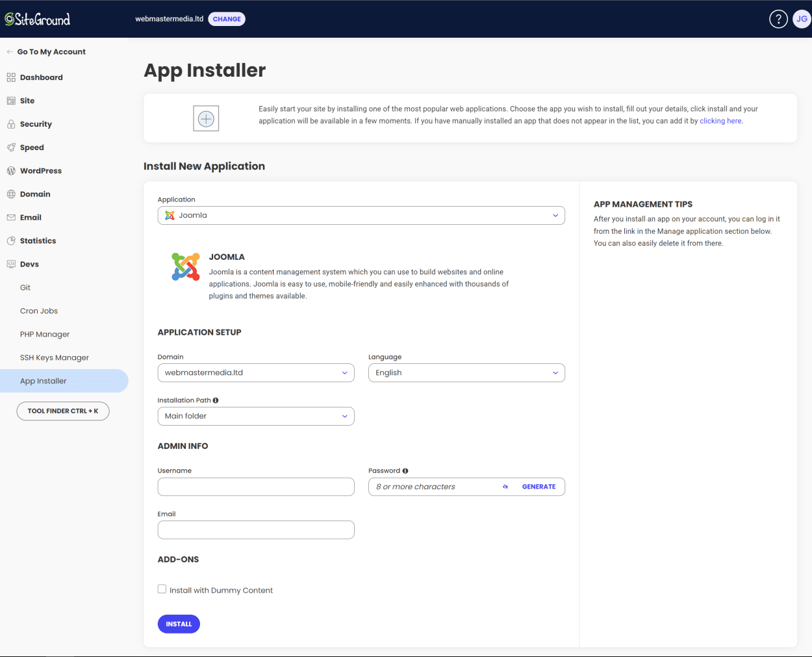Screen dimensions: 812x657
Task: Select App Installer in the sidebar
Action: [64, 381]
